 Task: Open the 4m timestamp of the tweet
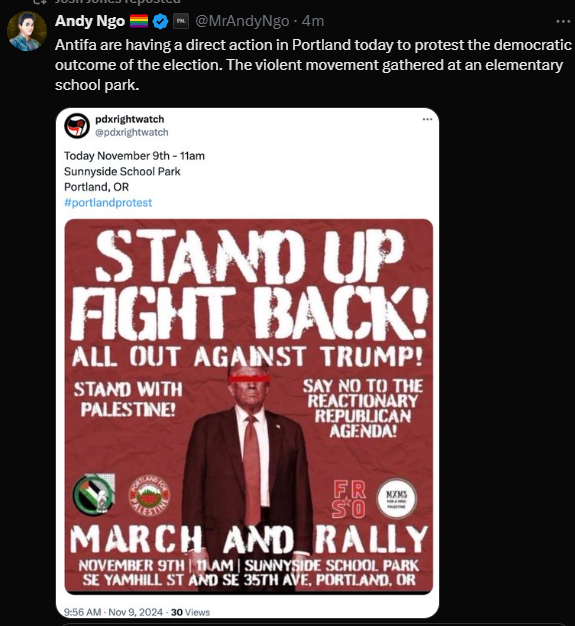[x=313, y=21]
